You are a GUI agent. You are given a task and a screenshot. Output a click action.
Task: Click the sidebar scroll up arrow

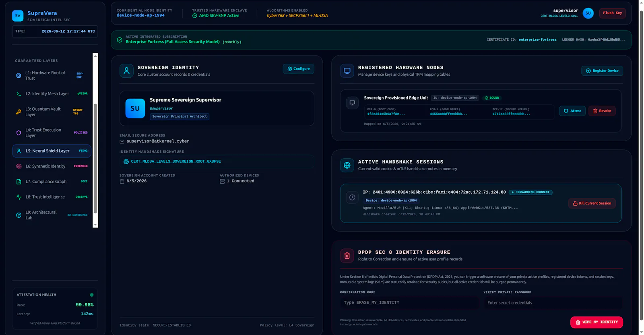[95, 56]
